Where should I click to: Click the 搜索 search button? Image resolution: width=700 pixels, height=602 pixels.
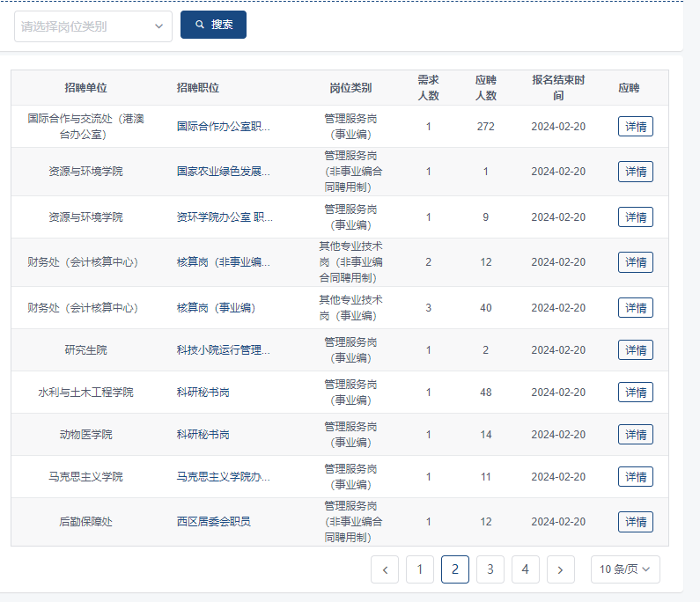coord(213,25)
